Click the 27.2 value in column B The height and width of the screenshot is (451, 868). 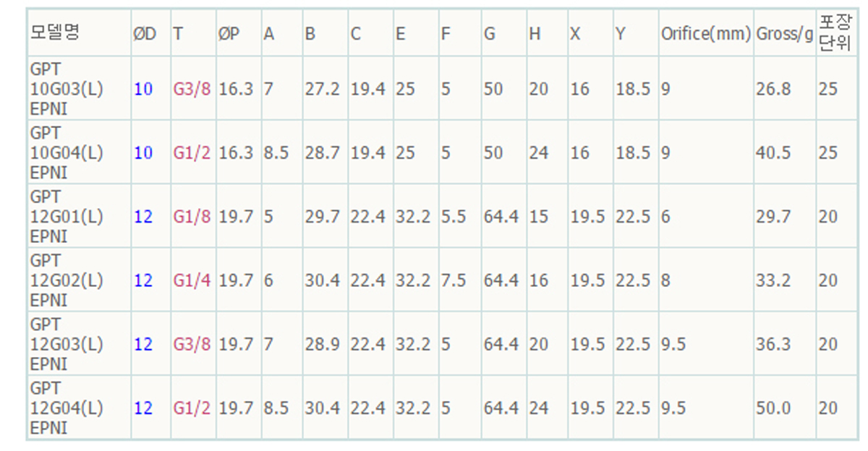pyautogui.click(x=322, y=89)
